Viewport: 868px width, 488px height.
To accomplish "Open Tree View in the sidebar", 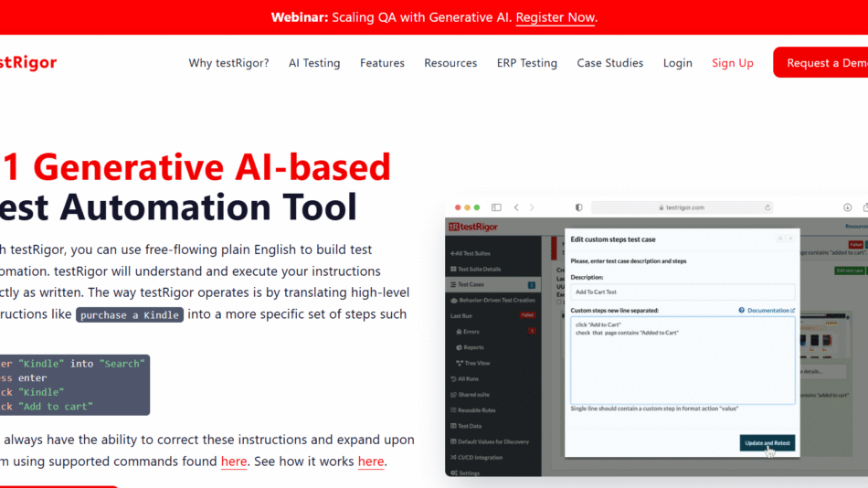I will coord(477,363).
